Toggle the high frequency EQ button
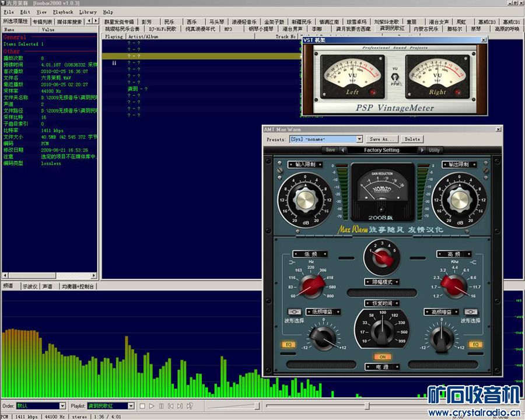 click(x=475, y=345)
